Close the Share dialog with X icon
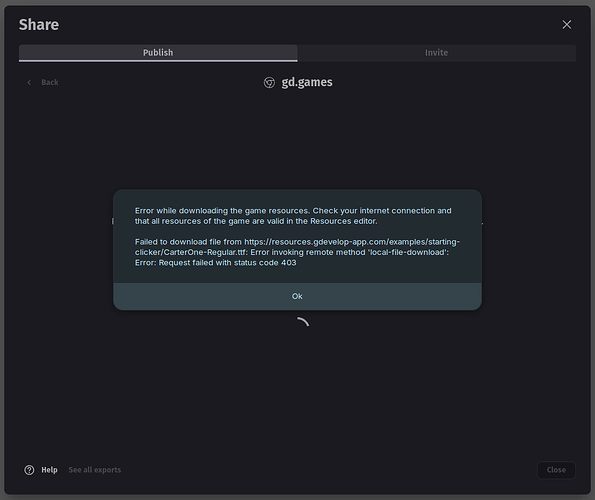 (567, 25)
